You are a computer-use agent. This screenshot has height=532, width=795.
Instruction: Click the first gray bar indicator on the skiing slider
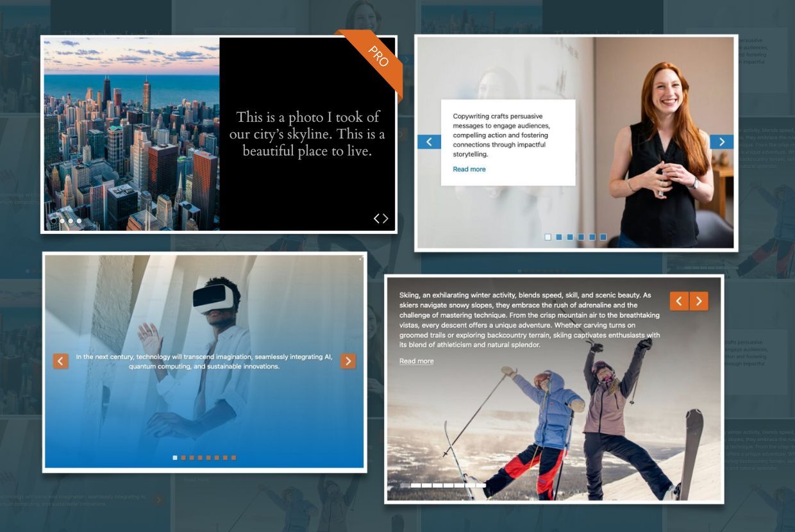point(405,485)
